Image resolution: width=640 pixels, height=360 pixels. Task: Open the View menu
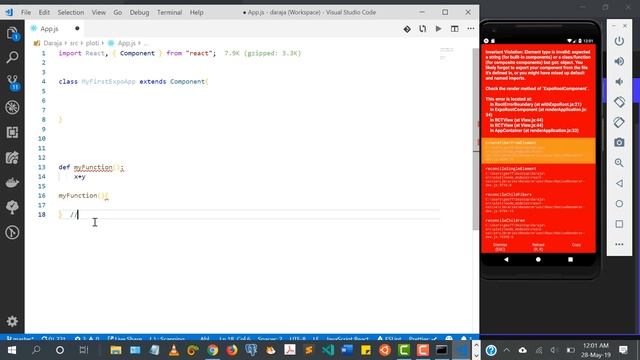click(98, 12)
